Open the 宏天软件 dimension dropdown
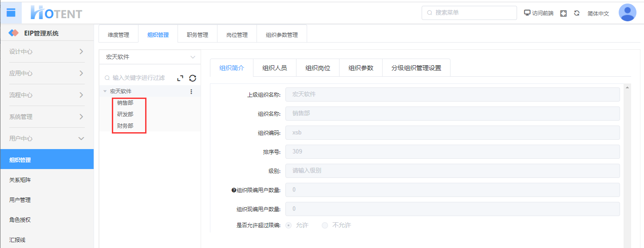This screenshot has width=644, height=248. (150, 57)
